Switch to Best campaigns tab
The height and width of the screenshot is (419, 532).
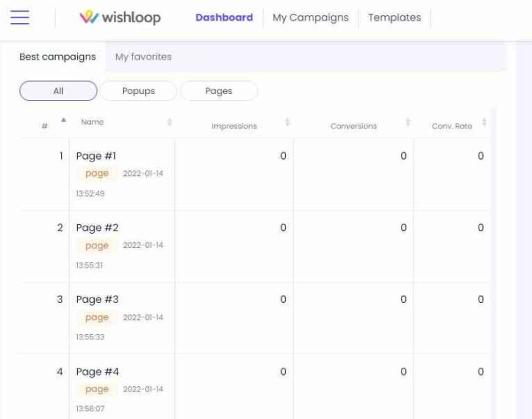57,57
